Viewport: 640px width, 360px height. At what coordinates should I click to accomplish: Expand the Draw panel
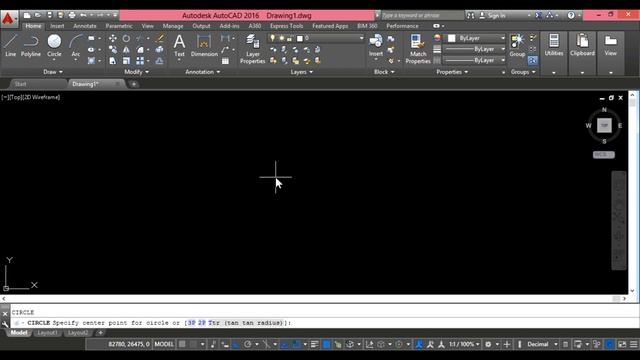[x=53, y=72]
